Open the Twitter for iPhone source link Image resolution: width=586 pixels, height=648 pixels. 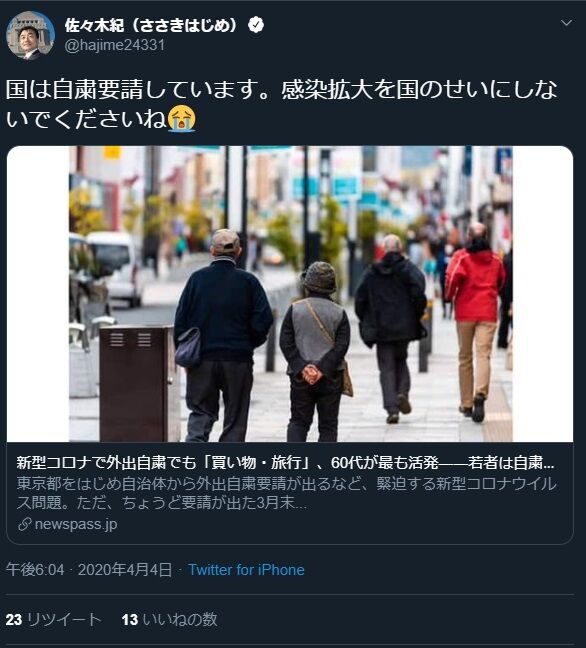(x=246, y=570)
